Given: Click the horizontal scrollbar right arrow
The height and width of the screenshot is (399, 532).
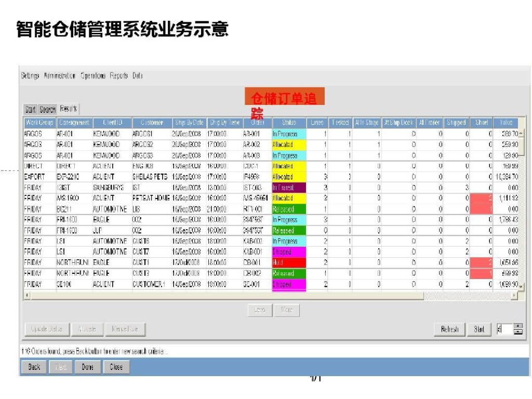Looking at the screenshot, I should point(514,296).
